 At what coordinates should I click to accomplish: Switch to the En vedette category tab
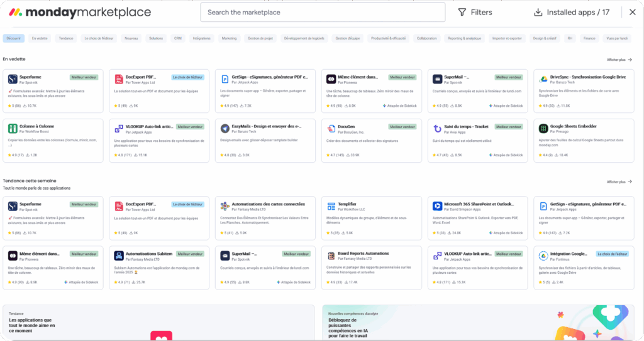[40, 38]
